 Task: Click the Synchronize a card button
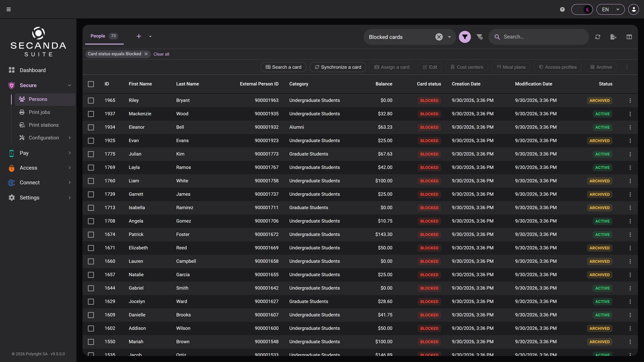click(x=338, y=67)
